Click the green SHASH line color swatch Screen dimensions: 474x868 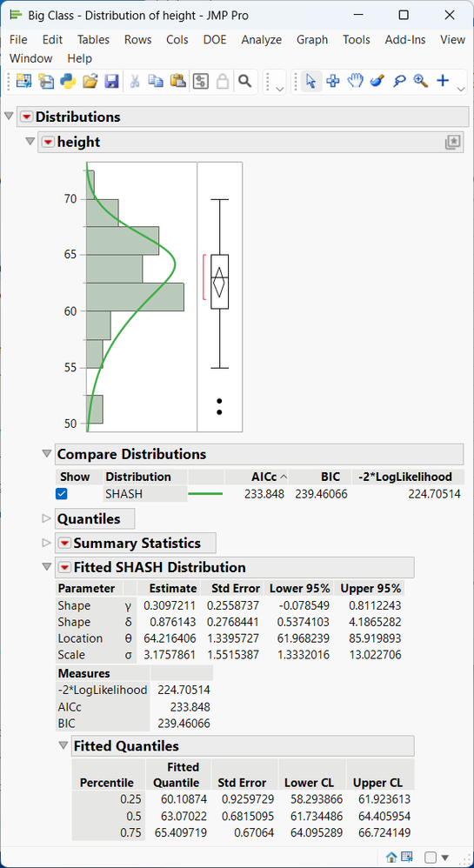coord(205,494)
